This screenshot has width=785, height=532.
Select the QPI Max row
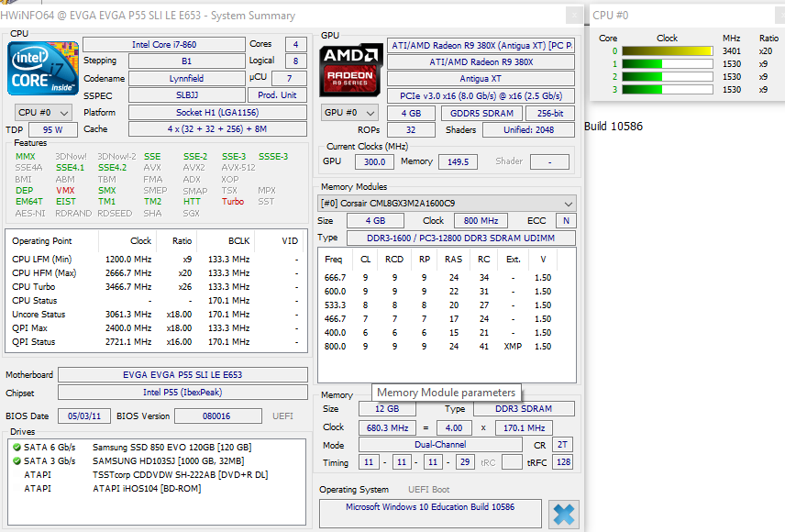click(x=156, y=328)
